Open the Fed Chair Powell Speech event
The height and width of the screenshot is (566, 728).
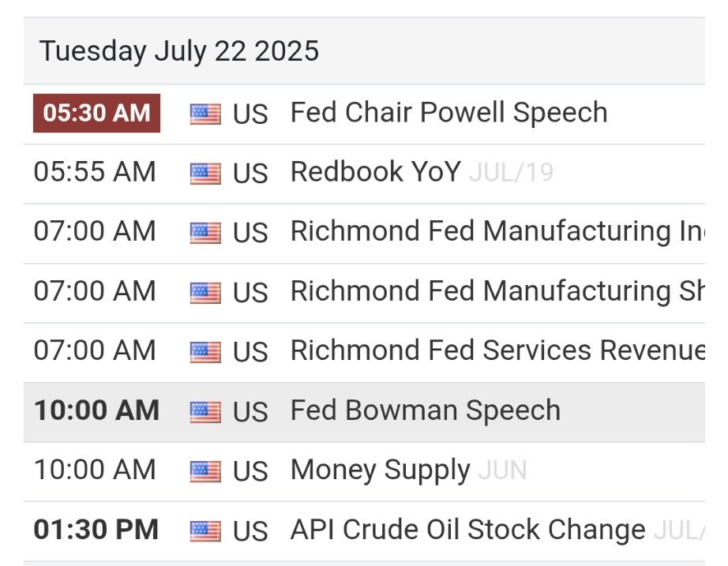tap(448, 112)
